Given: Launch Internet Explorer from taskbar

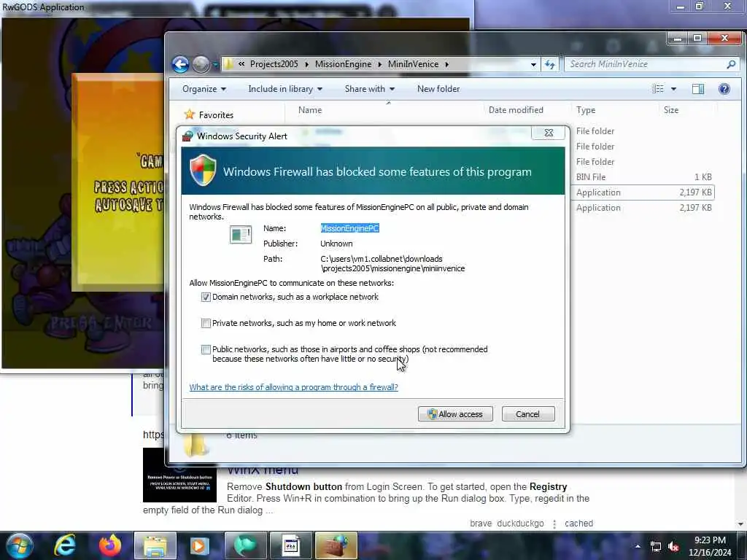Looking at the screenshot, I should point(65,545).
